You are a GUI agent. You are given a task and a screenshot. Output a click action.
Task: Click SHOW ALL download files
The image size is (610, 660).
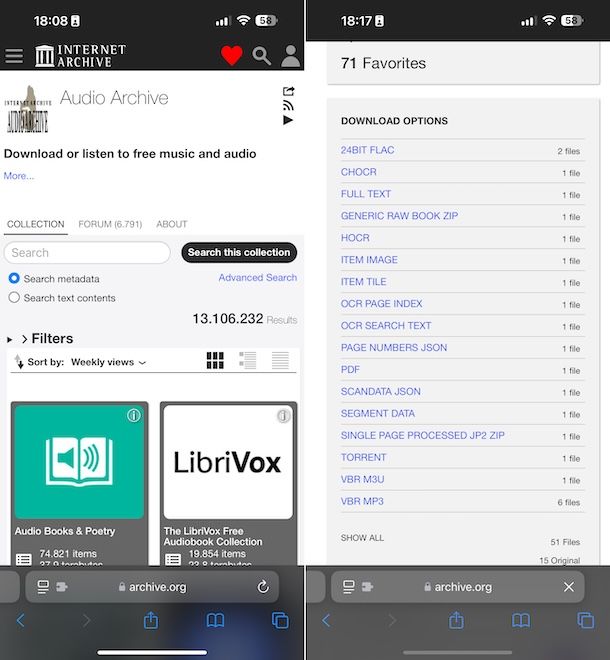click(x=362, y=538)
